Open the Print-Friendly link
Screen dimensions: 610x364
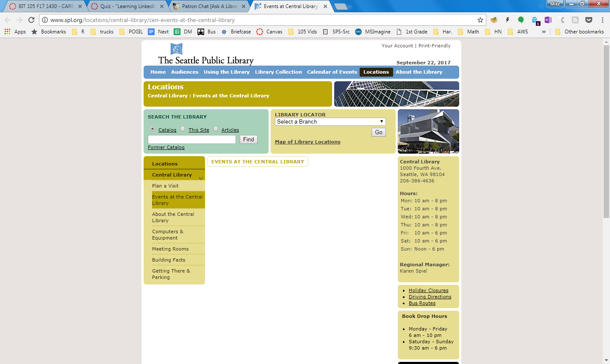click(x=435, y=46)
